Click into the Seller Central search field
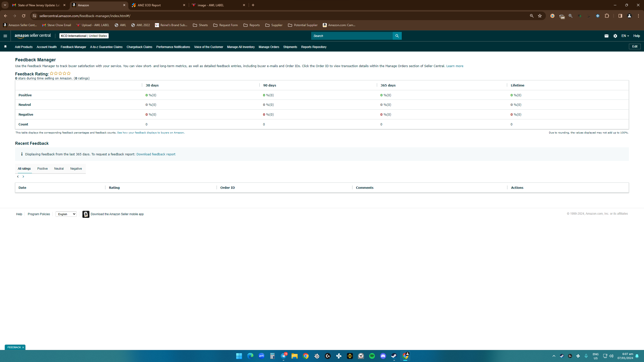644x362 pixels. click(352, 36)
